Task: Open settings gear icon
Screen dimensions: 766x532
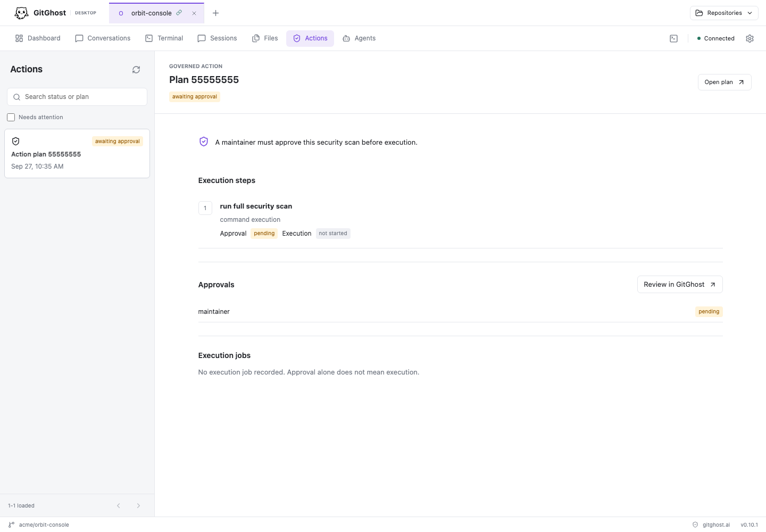Action: [x=750, y=38]
